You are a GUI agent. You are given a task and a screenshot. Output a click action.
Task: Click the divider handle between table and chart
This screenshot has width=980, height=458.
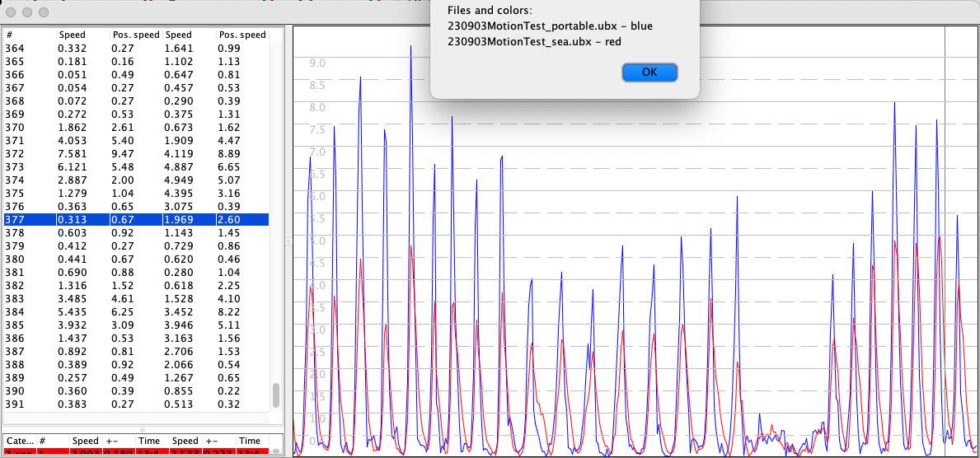tap(288, 241)
